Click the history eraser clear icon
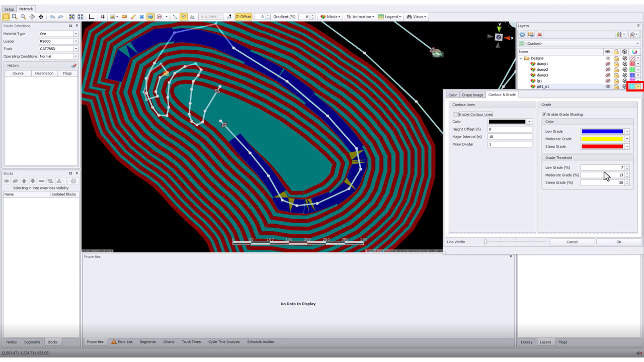This screenshot has width=644, height=362. tap(74, 65)
